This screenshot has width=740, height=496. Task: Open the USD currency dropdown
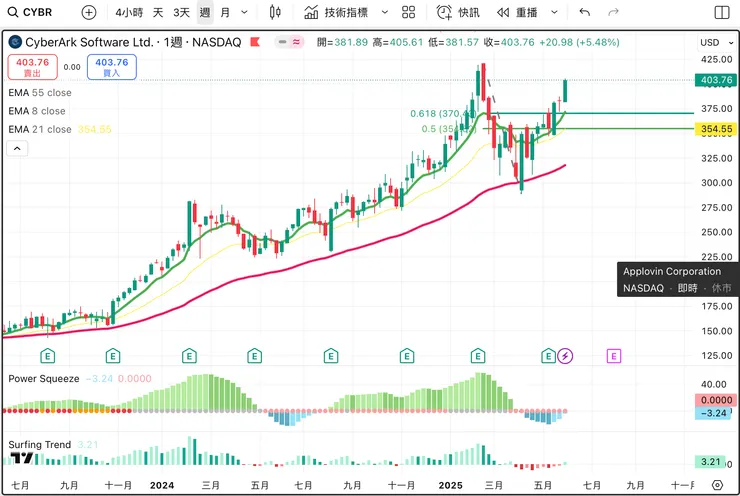coord(716,42)
